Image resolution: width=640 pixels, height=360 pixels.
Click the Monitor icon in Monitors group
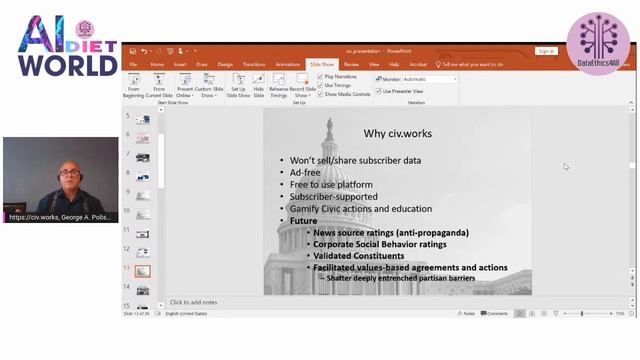378,79
